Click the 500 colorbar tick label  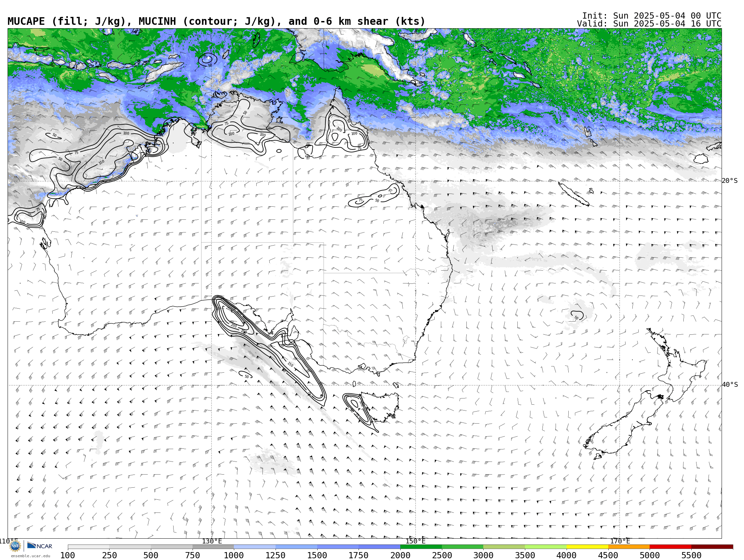coord(151,556)
